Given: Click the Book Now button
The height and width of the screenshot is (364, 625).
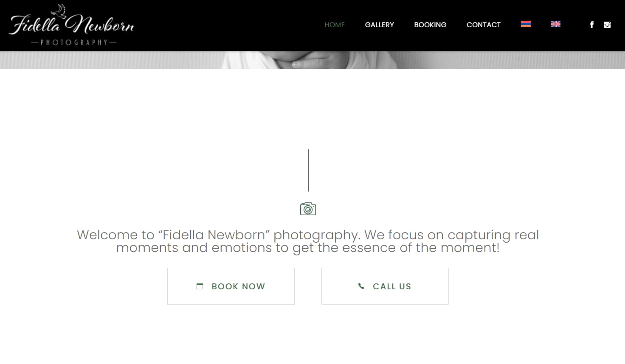Looking at the screenshot, I should [231, 286].
